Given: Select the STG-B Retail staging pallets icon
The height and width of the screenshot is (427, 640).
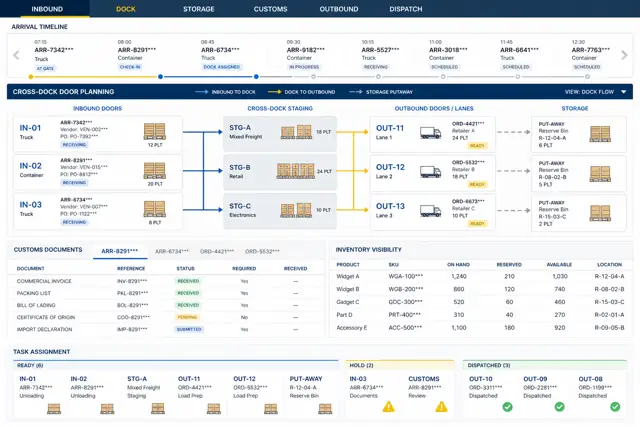Looking at the screenshot, I should click(x=296, y=171).
